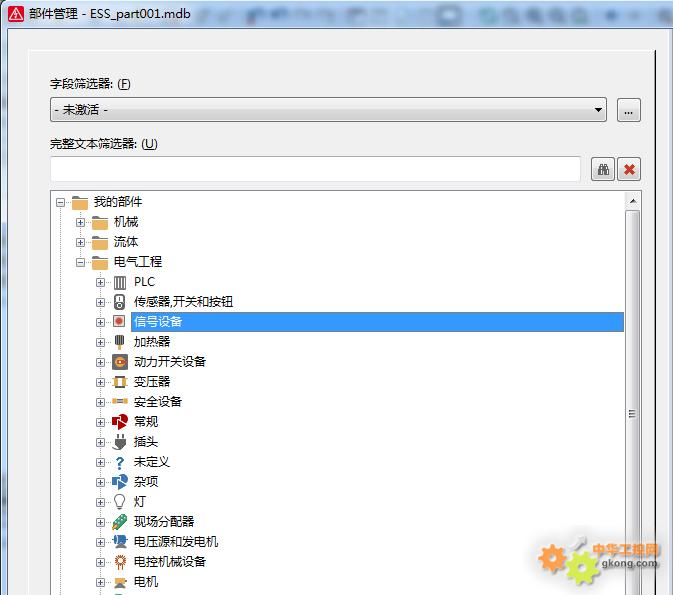Expand the 动力开关设备 node

(100, 362)
